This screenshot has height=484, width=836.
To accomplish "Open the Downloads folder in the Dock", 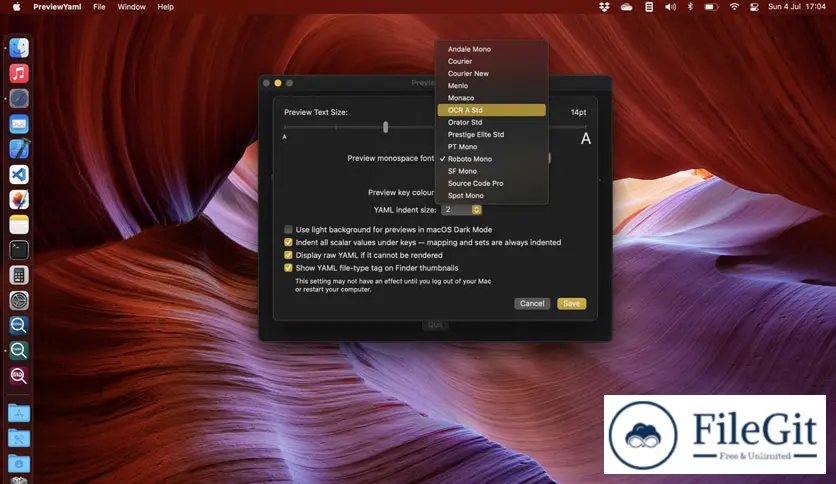I will click(x=19, y=463).
